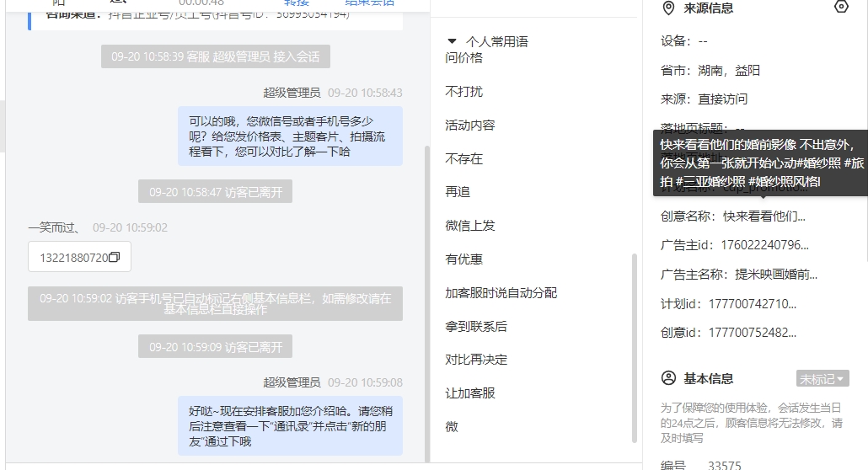Collapse the 个人常用语 group
Image resolution: width=868 pixels, height=470 pixels.
(453, 41)
